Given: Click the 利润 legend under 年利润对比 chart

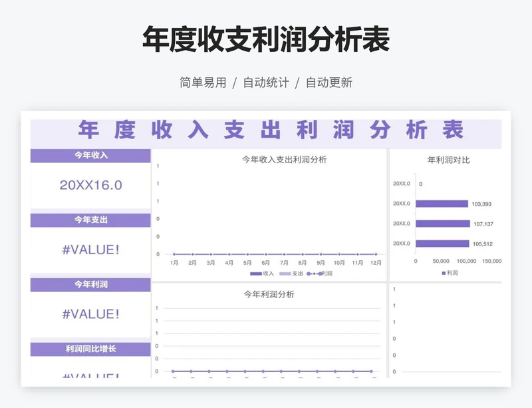Looking at the screenshot, I should click(x=450, y=273).
